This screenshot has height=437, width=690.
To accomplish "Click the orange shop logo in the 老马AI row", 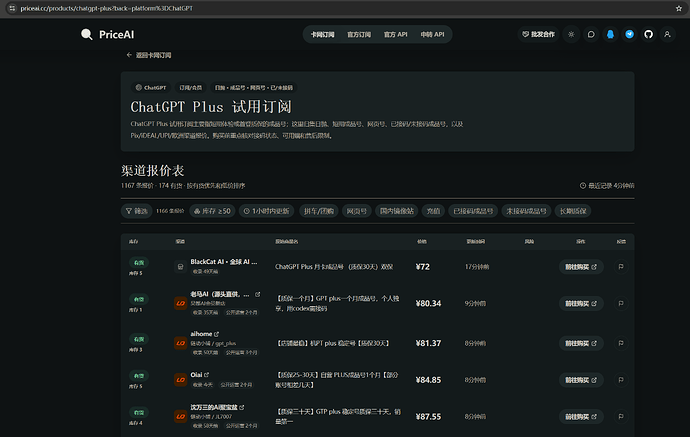I will tap(180, 303).
